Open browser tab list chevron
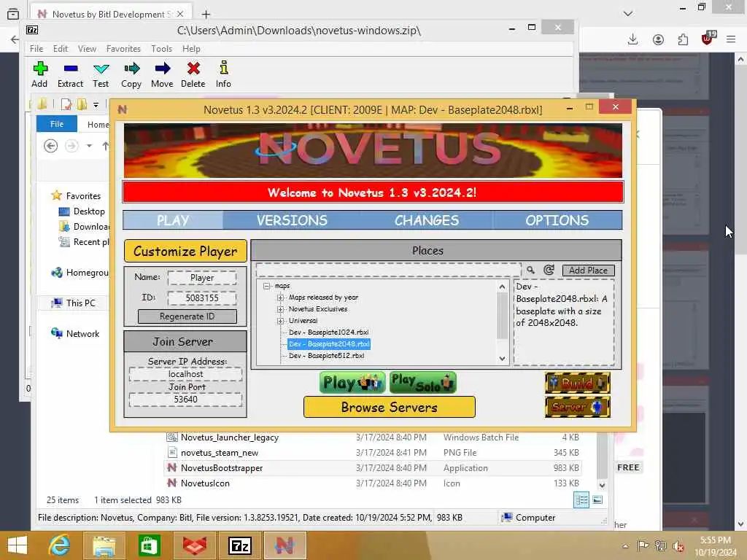 628,14
